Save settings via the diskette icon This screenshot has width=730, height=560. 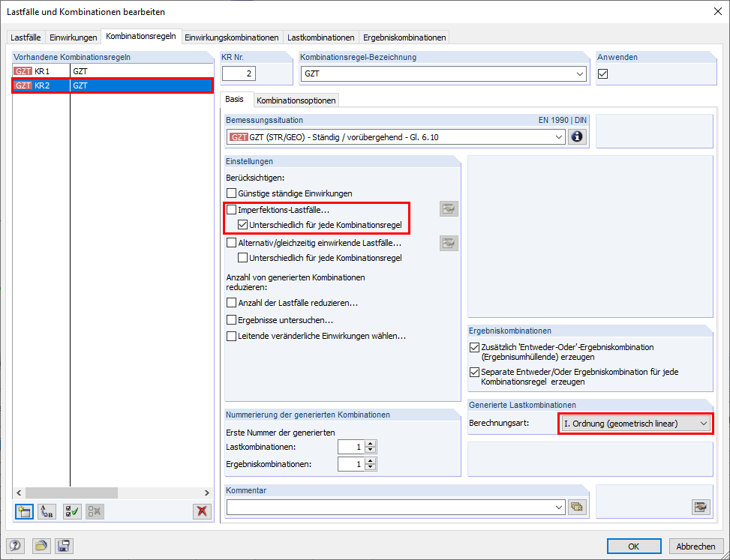pos(64,546)
